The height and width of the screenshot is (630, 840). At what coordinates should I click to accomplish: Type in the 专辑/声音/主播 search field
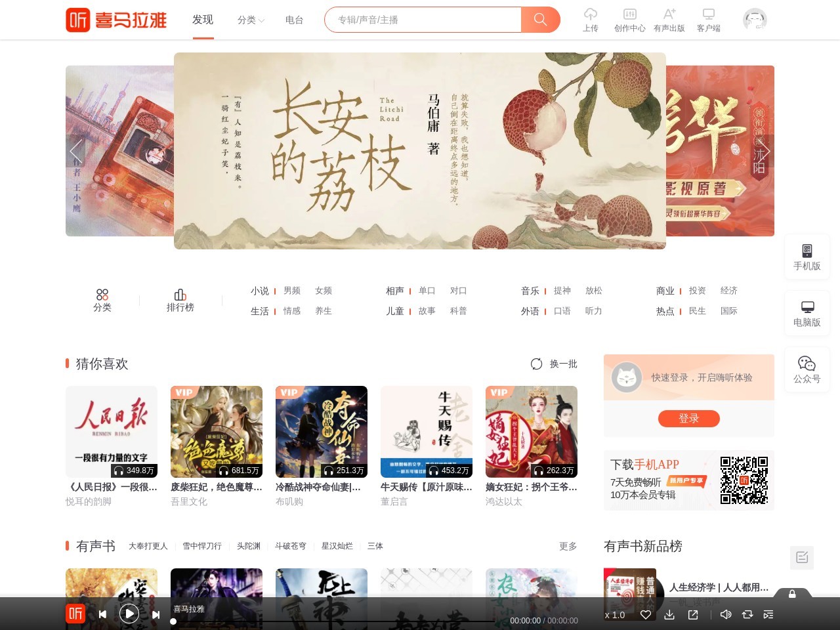pyautogui.click(x=423, y=20)
